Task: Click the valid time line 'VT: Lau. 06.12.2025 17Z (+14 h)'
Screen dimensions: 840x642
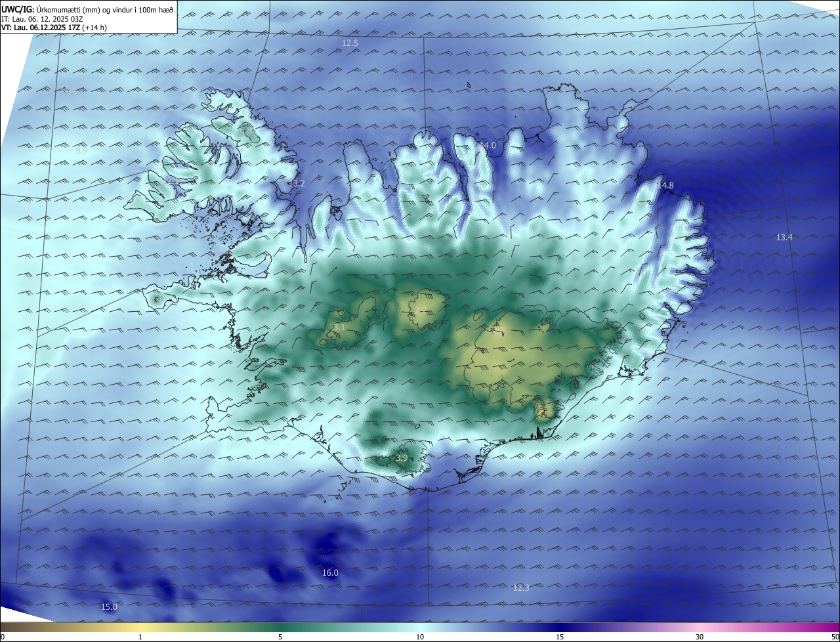Action: (54, 28)
